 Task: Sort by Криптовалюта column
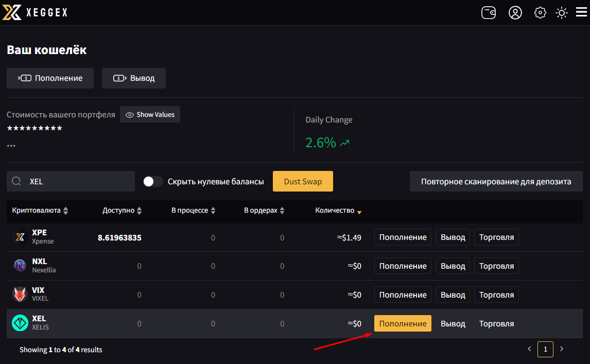(40, 211)
